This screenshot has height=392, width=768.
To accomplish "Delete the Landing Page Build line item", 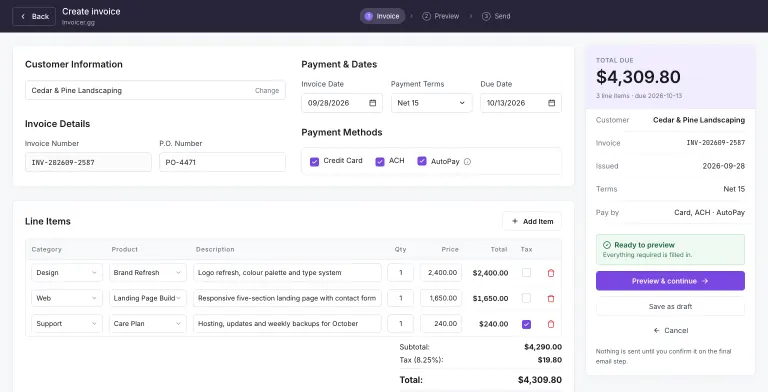I will (x=551, y=298).
